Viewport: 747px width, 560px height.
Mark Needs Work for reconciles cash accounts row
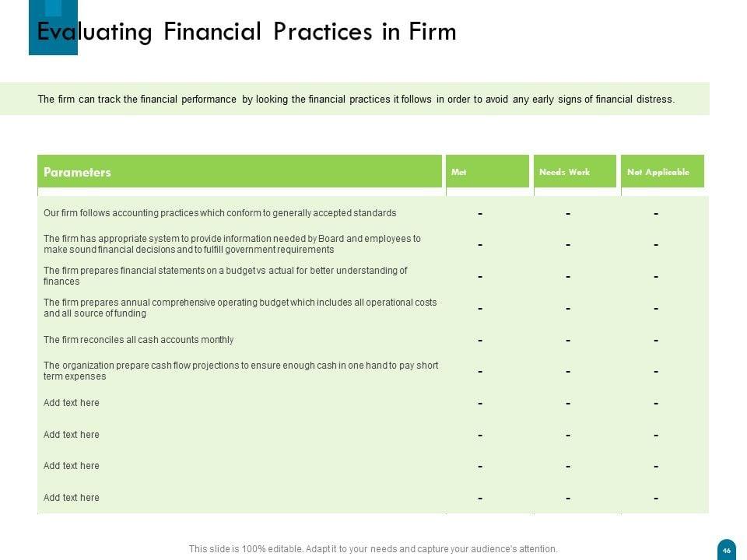[568, 341]
